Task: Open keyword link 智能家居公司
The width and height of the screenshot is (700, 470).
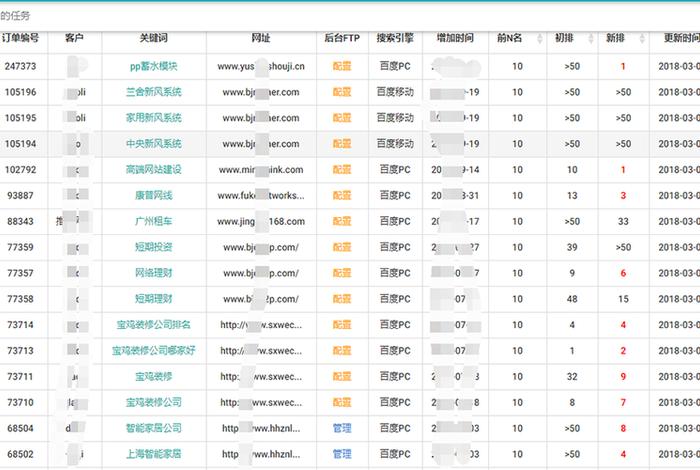Action: (154, 428)
